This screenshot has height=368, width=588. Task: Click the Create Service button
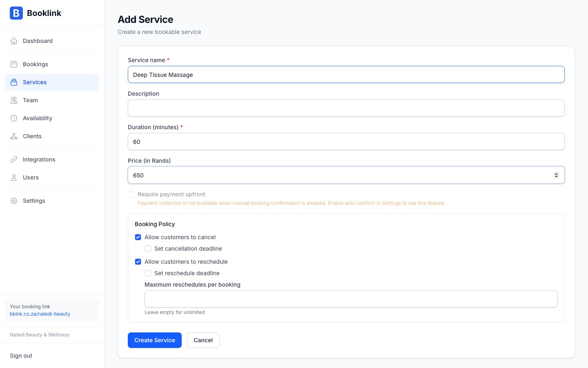pyautogui.click(x=155, y=340)
